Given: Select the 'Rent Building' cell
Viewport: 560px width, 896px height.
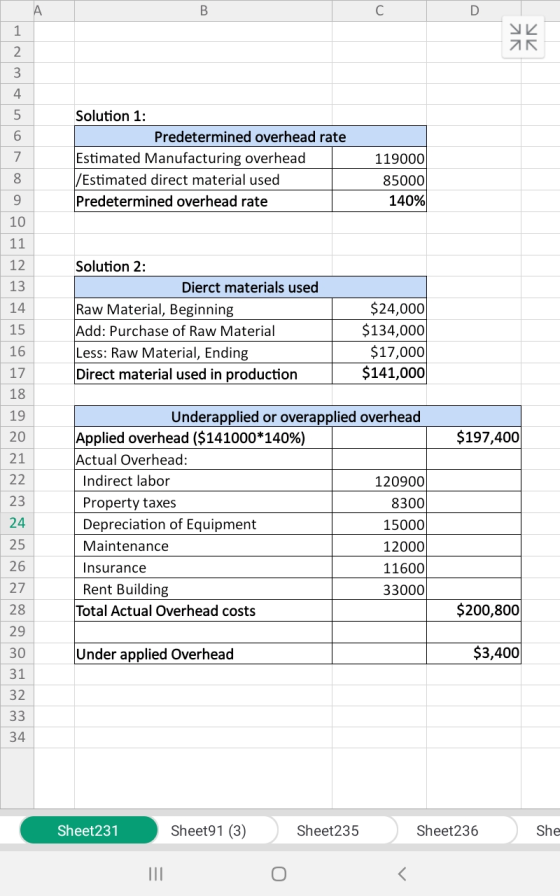Looking at the screenshot, I should click(x=203, y=589).
